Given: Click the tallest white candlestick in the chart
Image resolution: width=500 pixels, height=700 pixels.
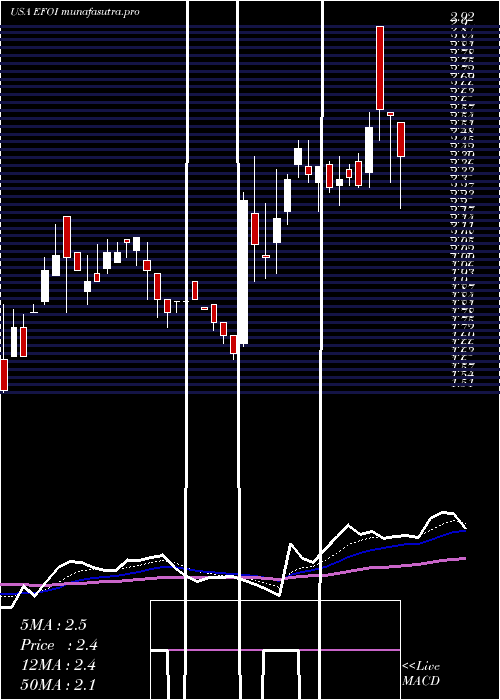Looking at the screenshot, I should pyautogui.click(x=243, y=272).
